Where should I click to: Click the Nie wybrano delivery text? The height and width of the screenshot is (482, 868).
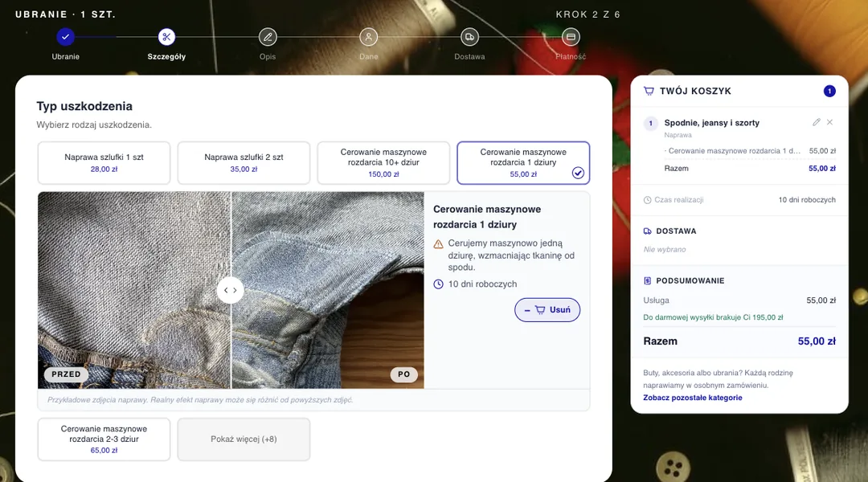[665, 250]
